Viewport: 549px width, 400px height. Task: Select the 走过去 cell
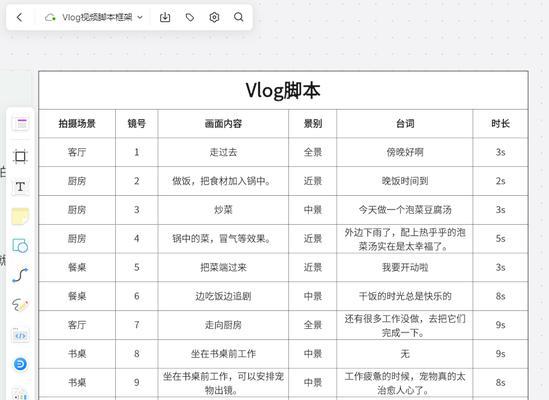(223, 152)
